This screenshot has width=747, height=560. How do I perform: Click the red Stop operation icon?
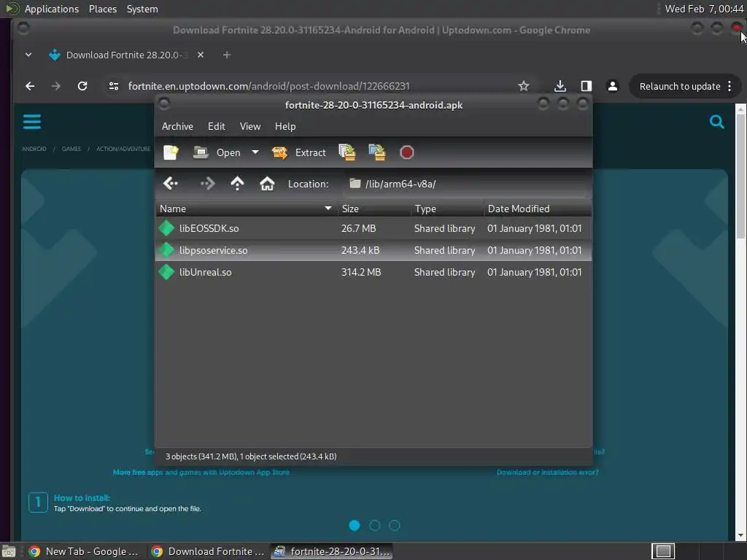tap(407, 152)
